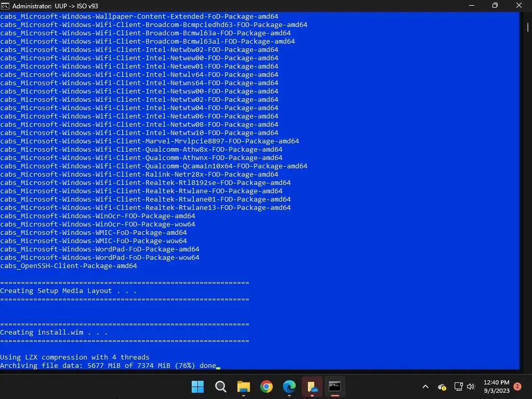
Task: Click the Qualcomm-Qcamain10x64 package line
Action: (154, 166)
